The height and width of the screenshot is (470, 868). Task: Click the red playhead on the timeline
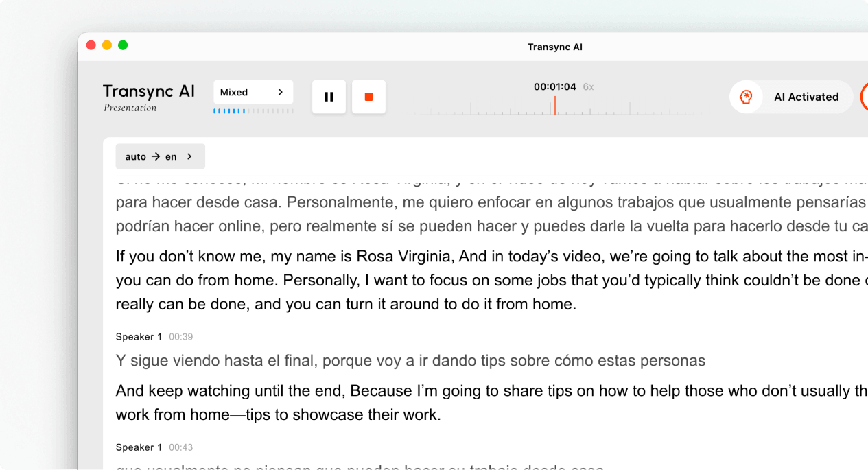point(554,105)
